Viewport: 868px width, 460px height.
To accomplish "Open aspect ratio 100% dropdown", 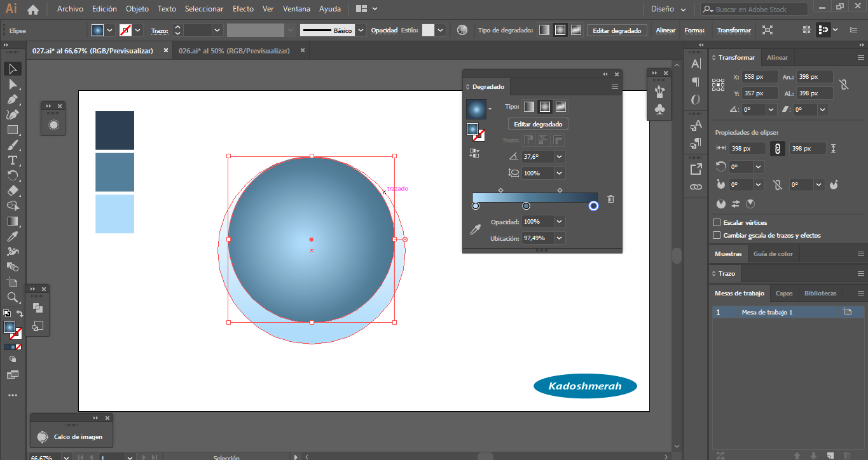I will pos(560,173).
